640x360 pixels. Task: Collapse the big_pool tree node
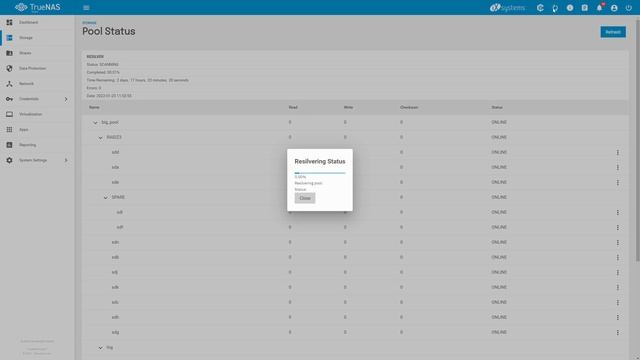[95, 122]
